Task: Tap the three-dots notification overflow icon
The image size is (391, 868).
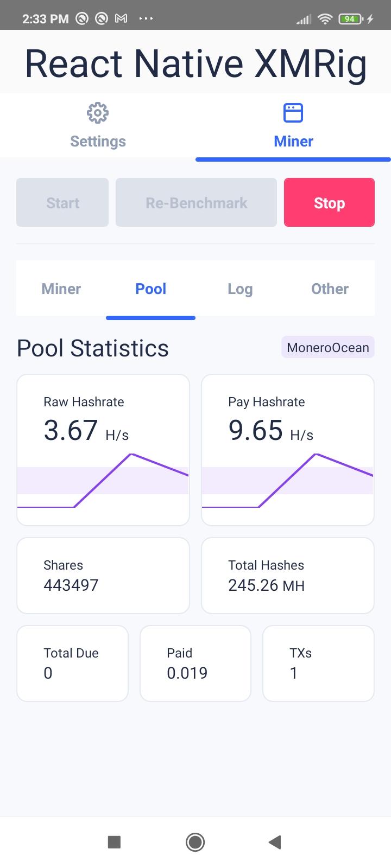Action: [146, 18]
